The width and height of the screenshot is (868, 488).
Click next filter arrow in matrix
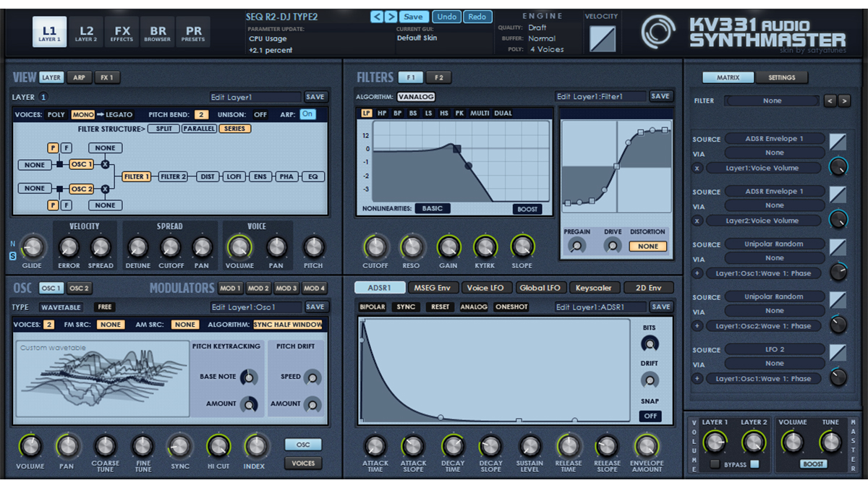844,101
